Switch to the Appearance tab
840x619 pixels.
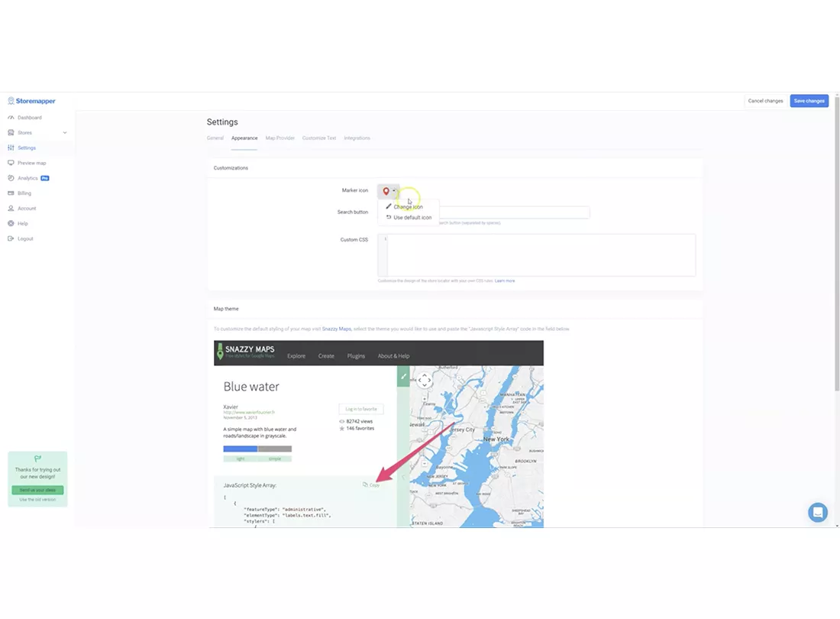click(x=244, y=138)
